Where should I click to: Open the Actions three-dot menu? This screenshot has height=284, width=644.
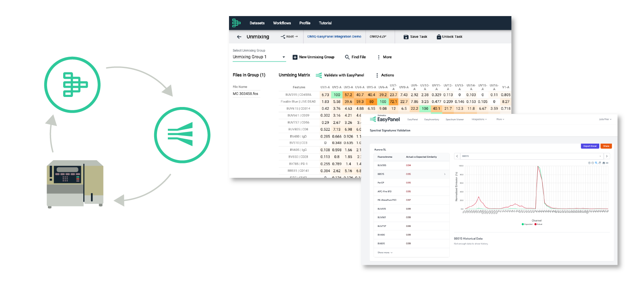[377, 75]
